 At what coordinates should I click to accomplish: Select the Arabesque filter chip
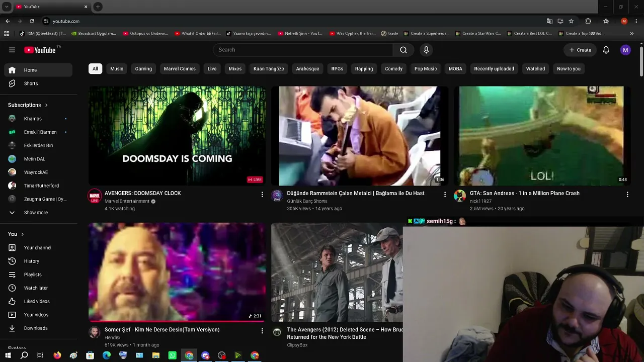click(x=307, y=69)
